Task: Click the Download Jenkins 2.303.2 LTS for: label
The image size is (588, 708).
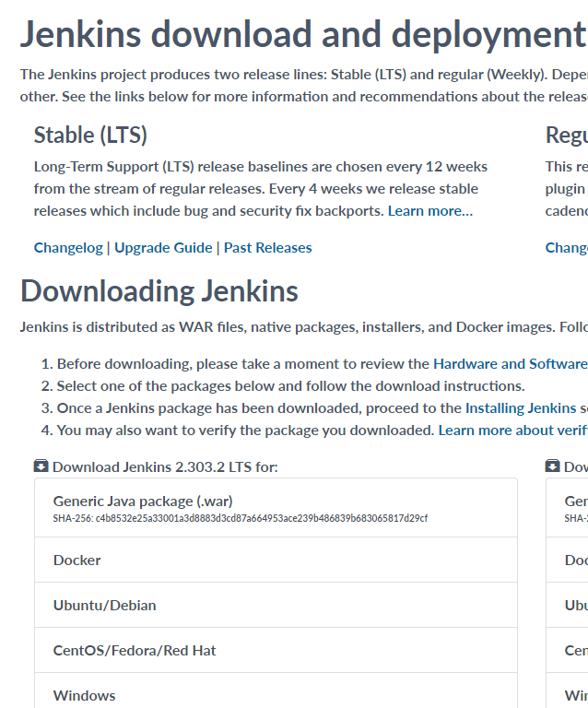Action: 165,466
